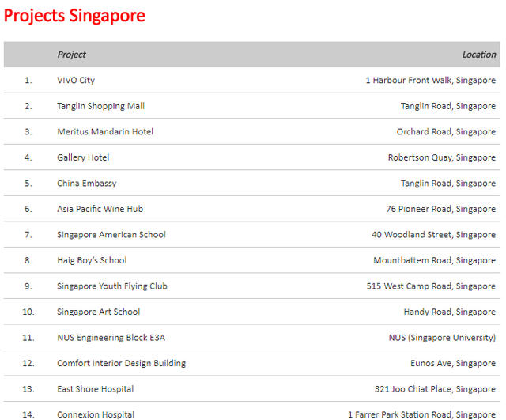Select the 321 Joo Chiat Place location
506x420 pixels.
click(x=435, y=389)
